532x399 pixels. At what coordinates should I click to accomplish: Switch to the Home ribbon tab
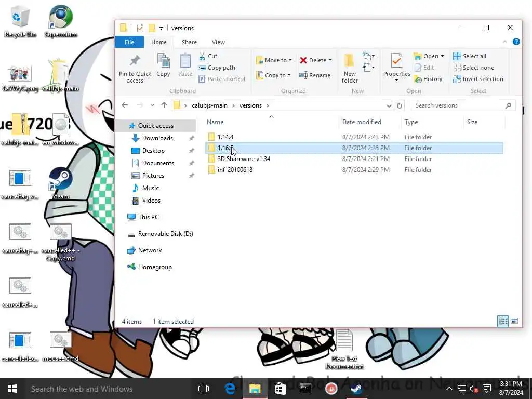click(159, 42)
